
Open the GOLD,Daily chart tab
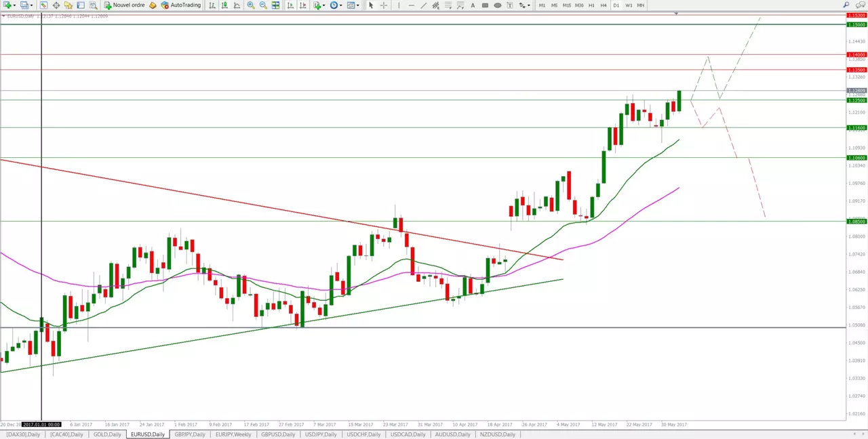[107, 434]
